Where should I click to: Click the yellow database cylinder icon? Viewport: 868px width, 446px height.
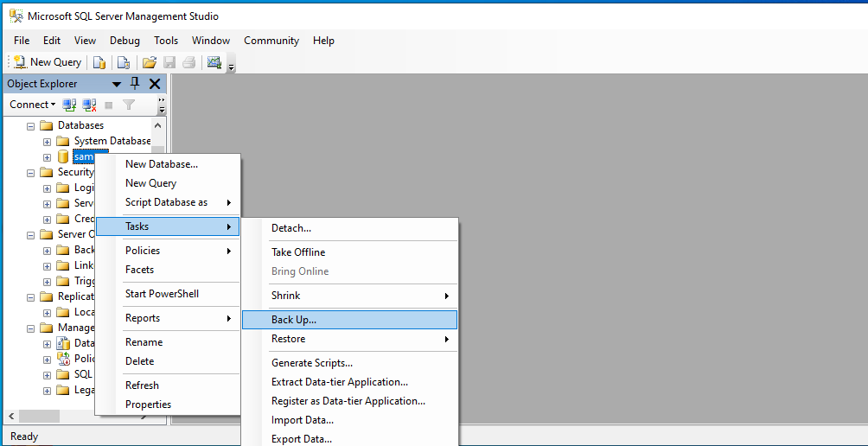(x=63, y=156)
